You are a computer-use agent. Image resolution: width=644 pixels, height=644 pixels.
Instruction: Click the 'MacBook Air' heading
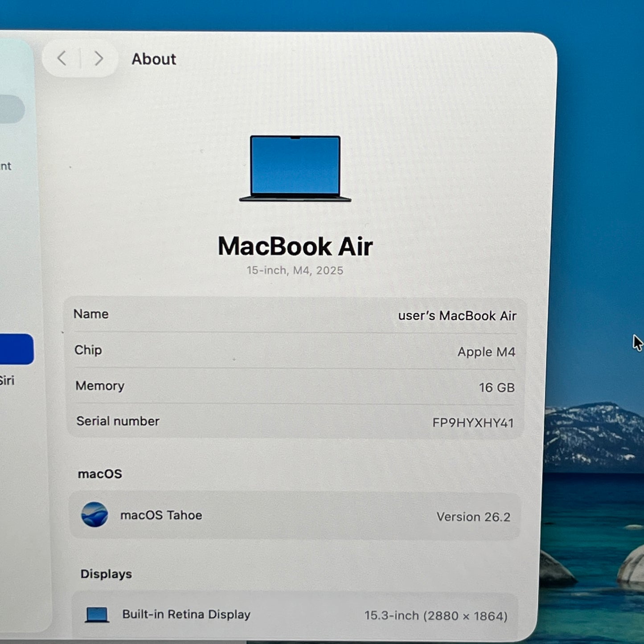tap(295, 246)
